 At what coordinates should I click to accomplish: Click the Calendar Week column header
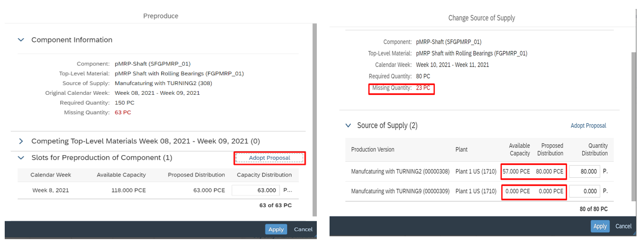(x=50, y=175)
